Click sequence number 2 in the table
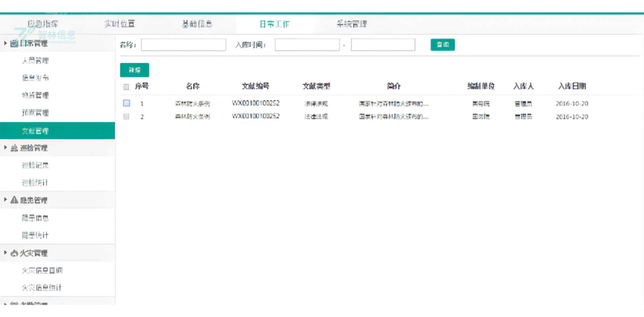 142,117
